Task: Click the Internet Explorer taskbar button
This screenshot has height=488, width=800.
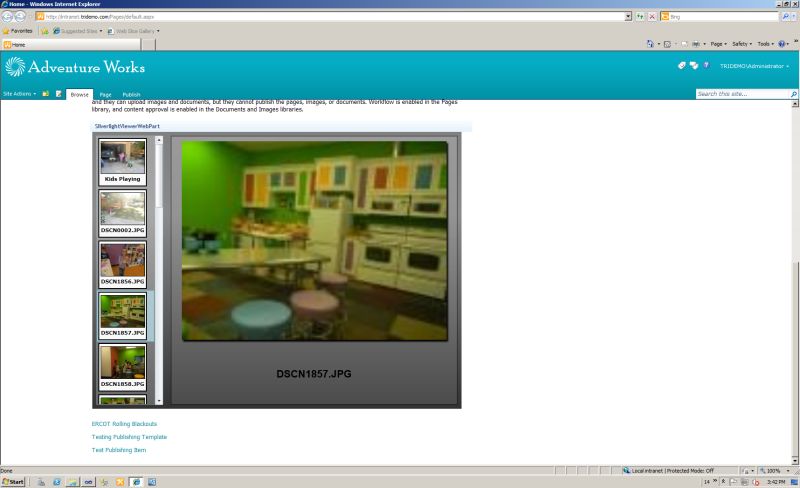Action: tap(136, 482)
